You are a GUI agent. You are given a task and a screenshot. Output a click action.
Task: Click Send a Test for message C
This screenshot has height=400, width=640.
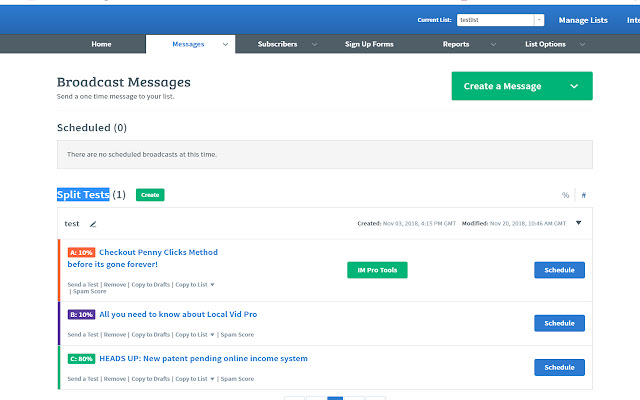pos(83,379)
